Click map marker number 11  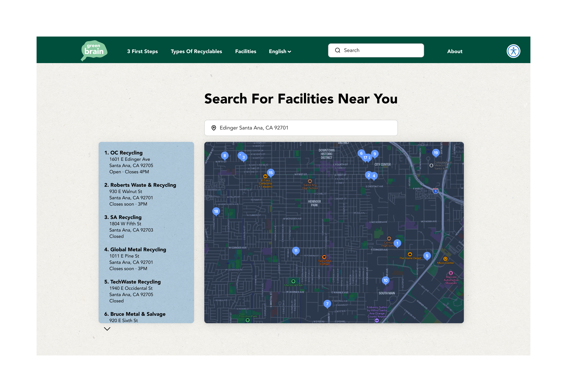pos(296,251)
